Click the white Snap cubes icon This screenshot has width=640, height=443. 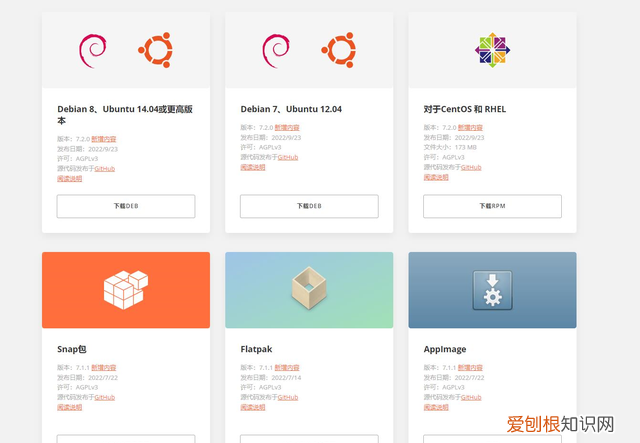[126, 289]
